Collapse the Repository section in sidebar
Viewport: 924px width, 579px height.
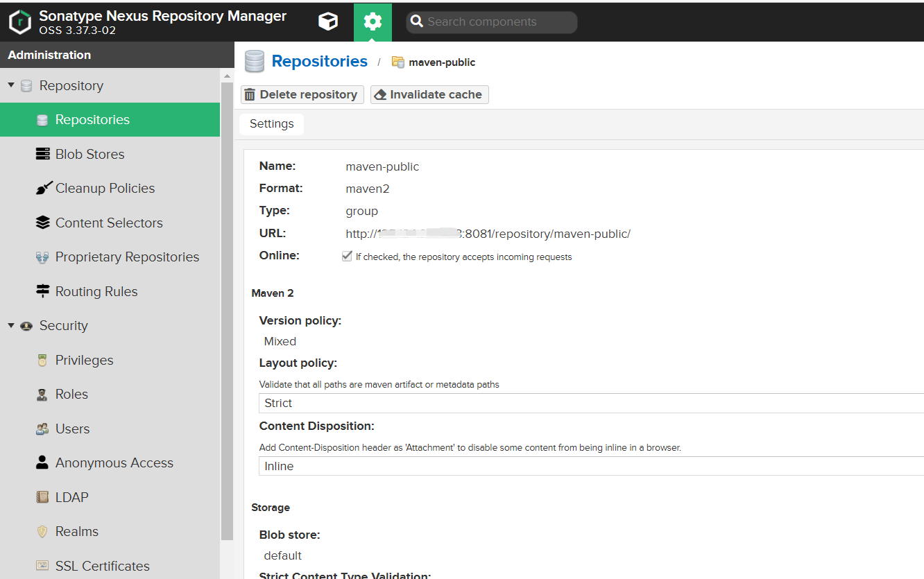pyautogui.click(x=11, y=85)
